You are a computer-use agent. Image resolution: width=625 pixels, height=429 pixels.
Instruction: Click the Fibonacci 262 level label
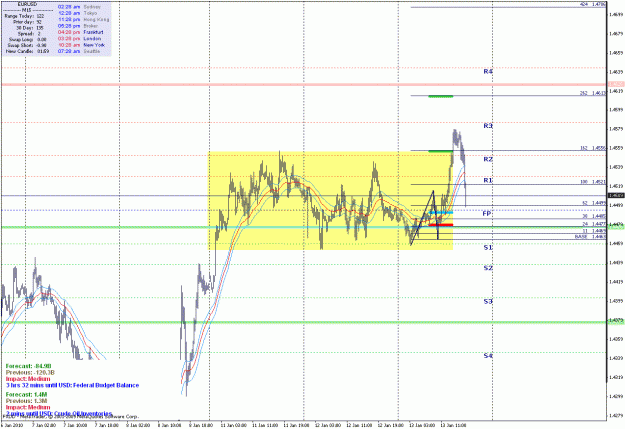(x=593, y=93)
